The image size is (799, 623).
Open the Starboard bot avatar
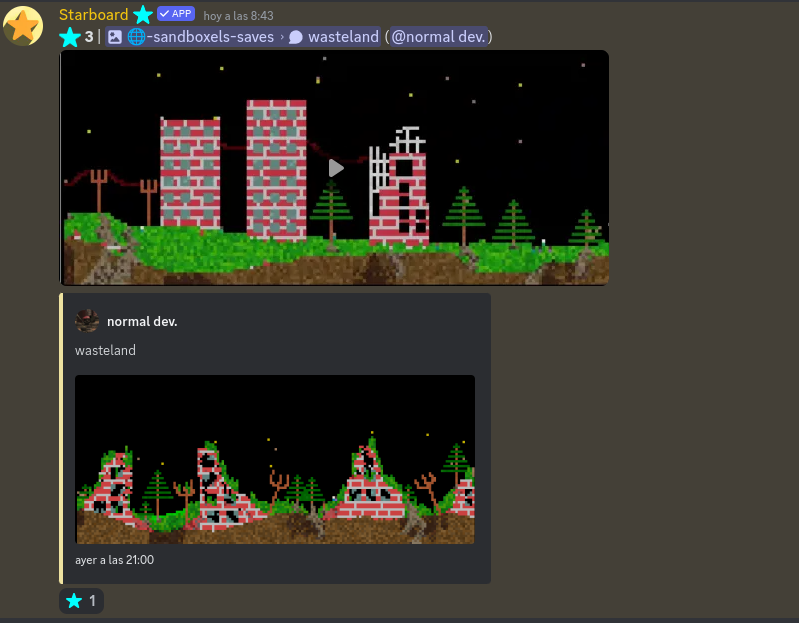click(x=23, y=26)
